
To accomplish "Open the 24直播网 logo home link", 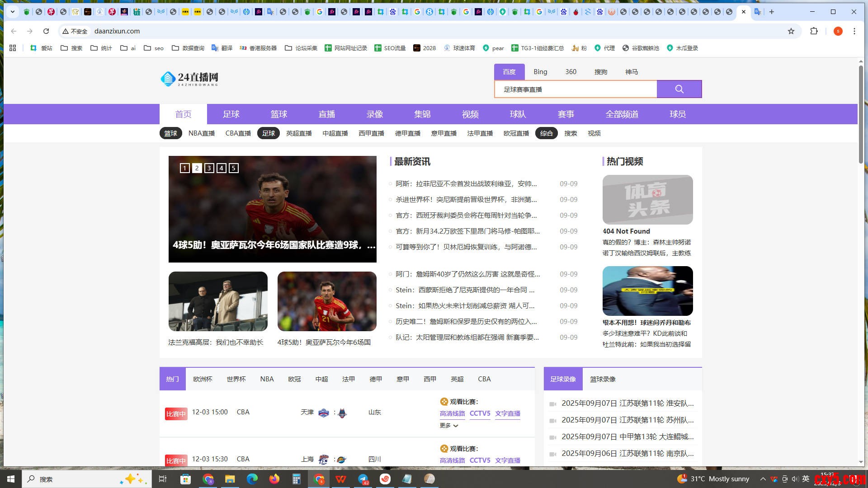I will pos(189,79).
